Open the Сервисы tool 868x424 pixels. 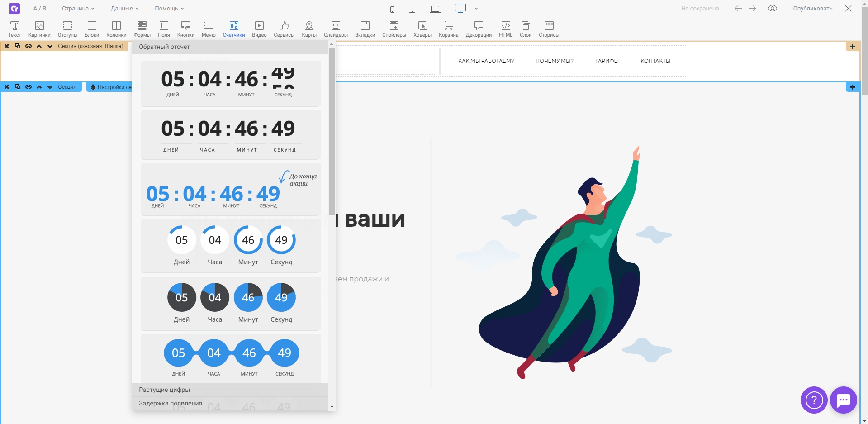[284, 29]
